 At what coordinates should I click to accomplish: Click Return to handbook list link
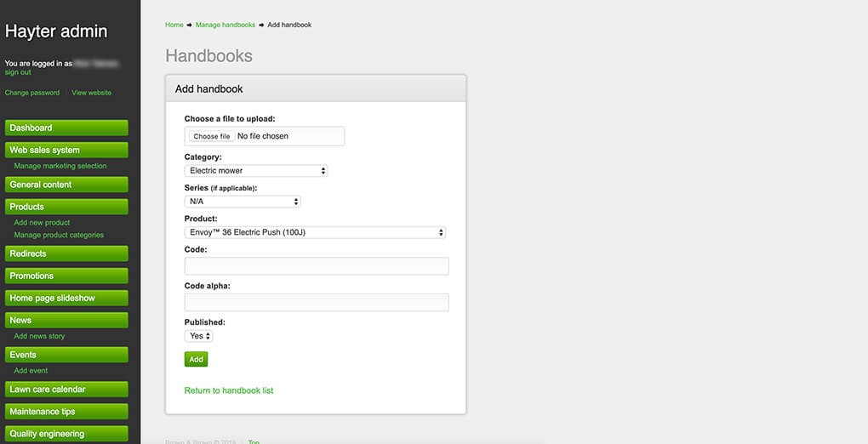click(x=229, y=390)
